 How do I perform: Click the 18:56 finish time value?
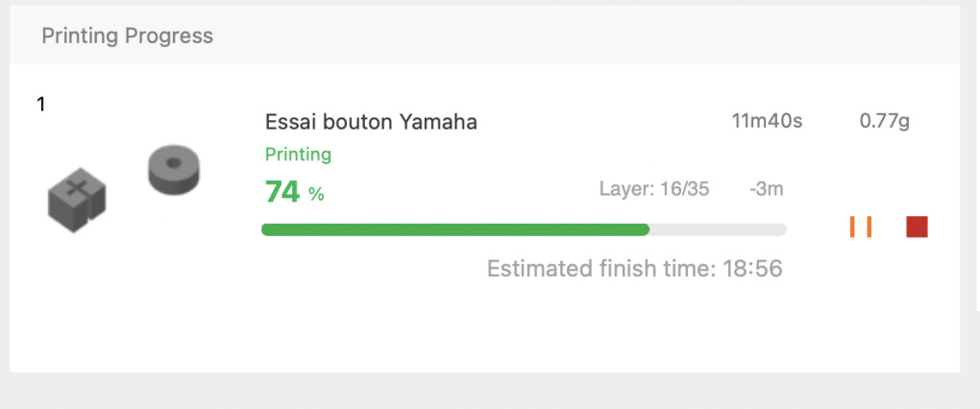tap(752, 269)
